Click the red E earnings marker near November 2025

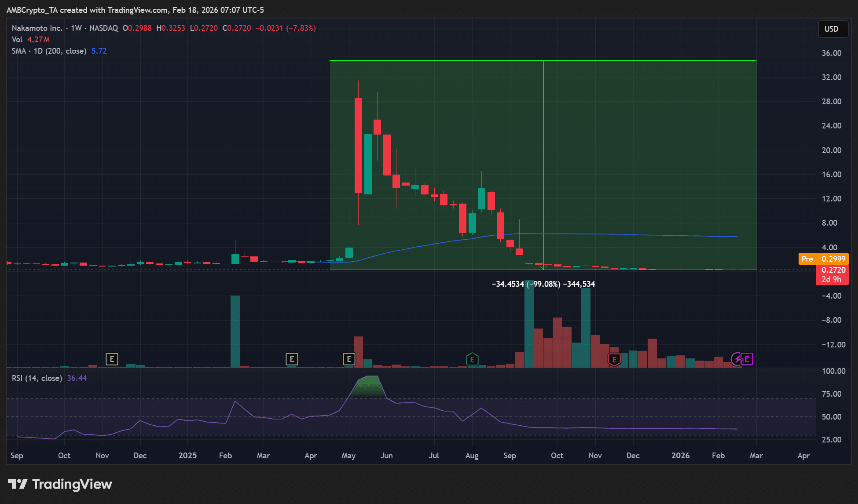click(614, 359)
